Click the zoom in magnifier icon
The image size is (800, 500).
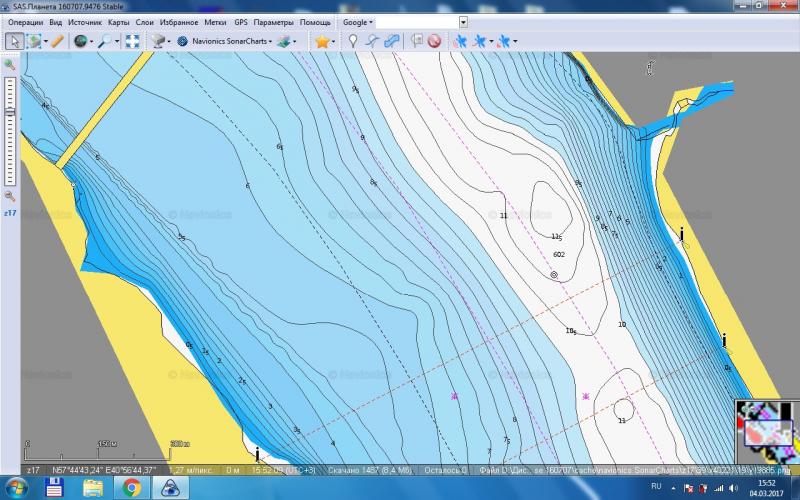point(10,64)
